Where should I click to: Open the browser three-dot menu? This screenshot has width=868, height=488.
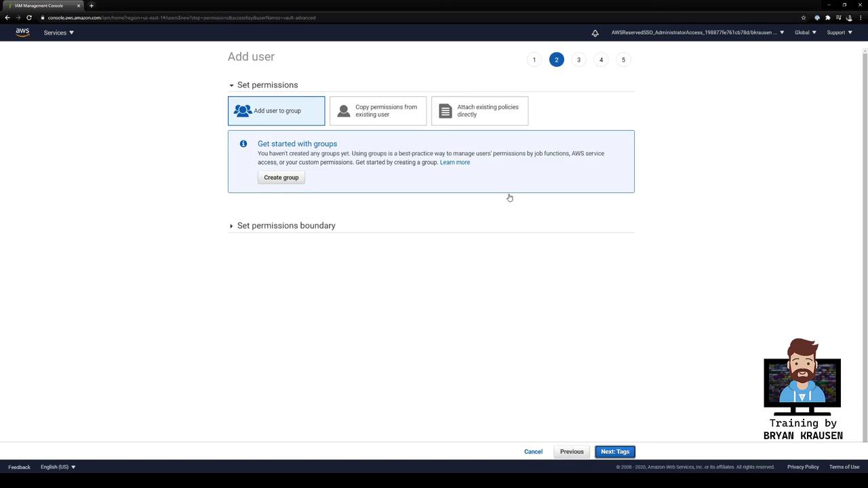pyautogui.click(x=860, y=18)
